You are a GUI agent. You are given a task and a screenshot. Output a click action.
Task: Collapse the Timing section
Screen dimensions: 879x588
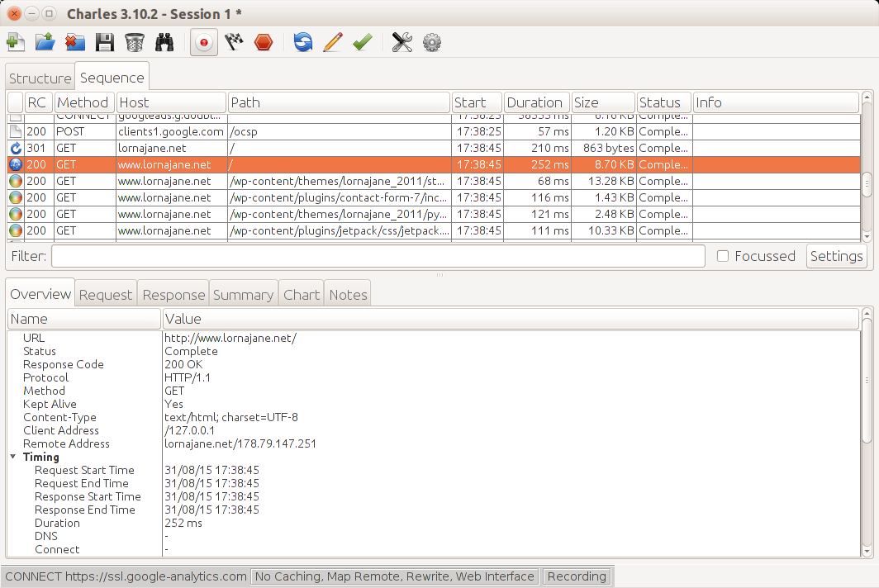(14, 457)
